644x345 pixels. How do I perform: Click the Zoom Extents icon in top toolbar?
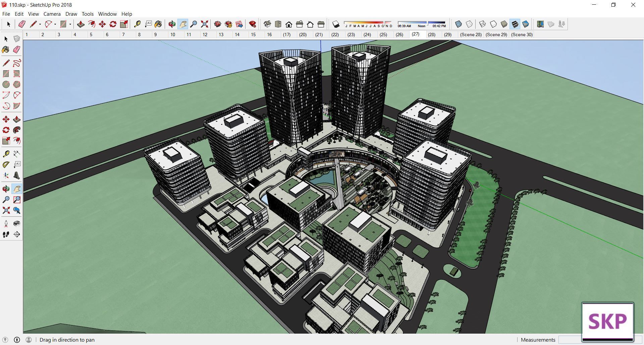point(204,24)
